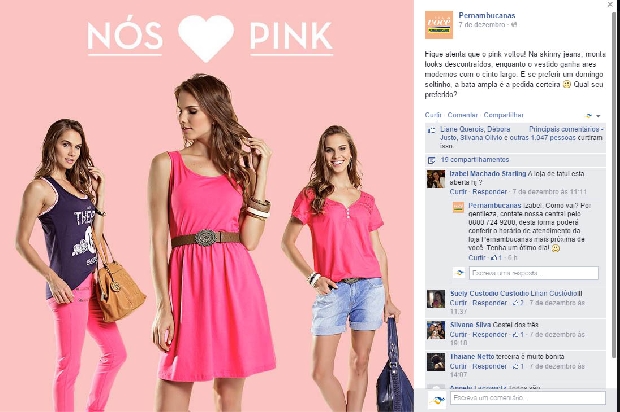
Task: Click Curtir under the post text
Action: pyautogui.click(x=433, y=115)
